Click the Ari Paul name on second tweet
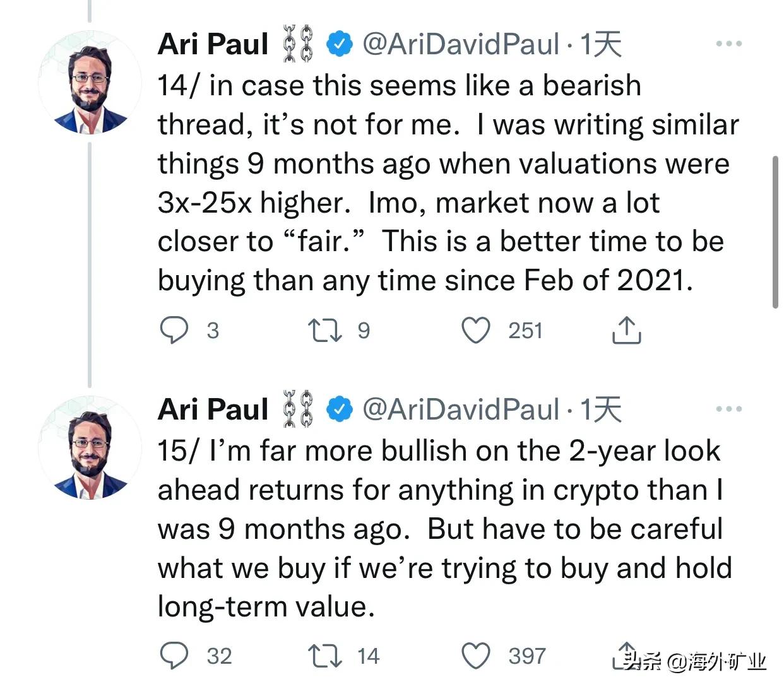This screenshot has height=689, width=784. point(213,409)
